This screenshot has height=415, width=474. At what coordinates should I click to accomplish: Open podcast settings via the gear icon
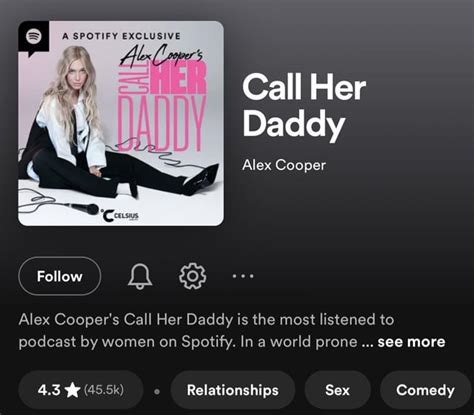(x=192, y=276)
